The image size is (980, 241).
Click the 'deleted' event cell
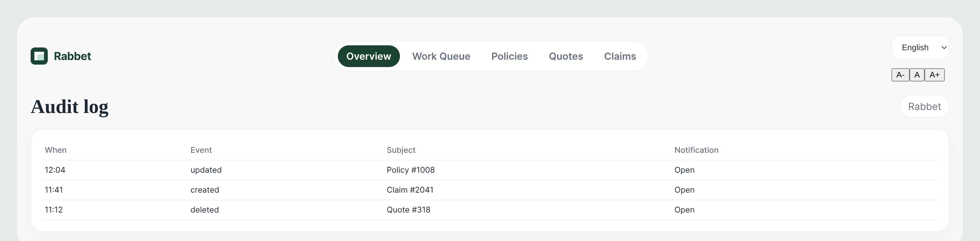(x=205, y=210)
